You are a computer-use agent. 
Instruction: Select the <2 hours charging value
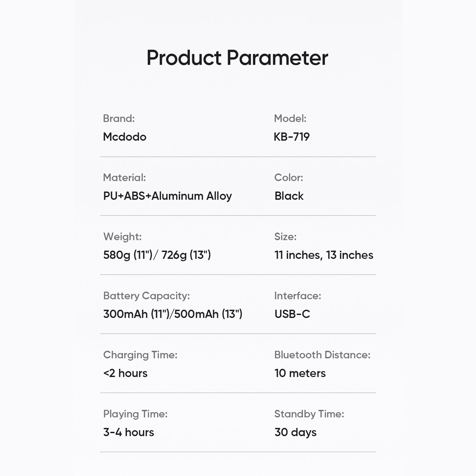click(125, 373)
